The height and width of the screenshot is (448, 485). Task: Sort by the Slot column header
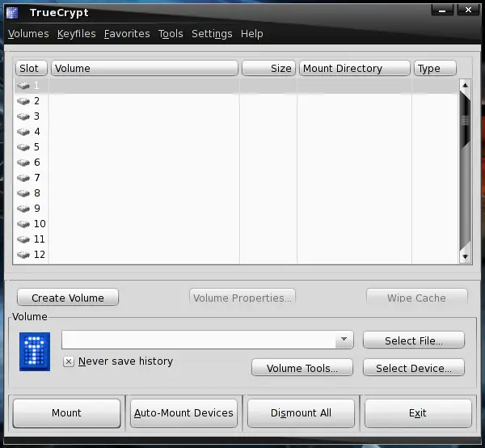pos(32,68)
